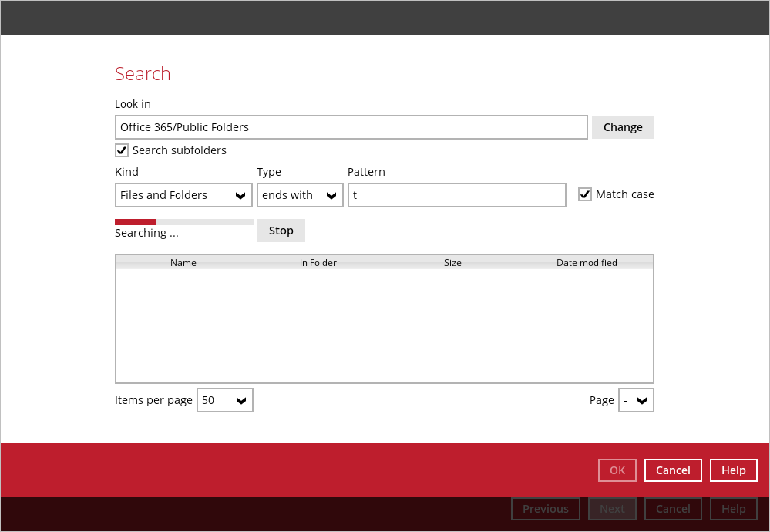This screenshot has width=770, height=532.
Task: Click the In Folder column header
Action: tap(318, 263)
